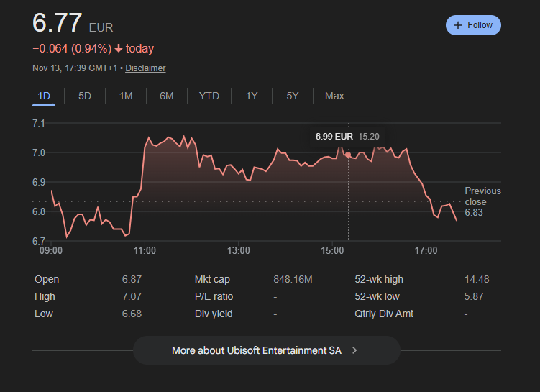The image size is (540, 392).
Task: Click the 6.8 y-axis label
Action: (39, 211)
